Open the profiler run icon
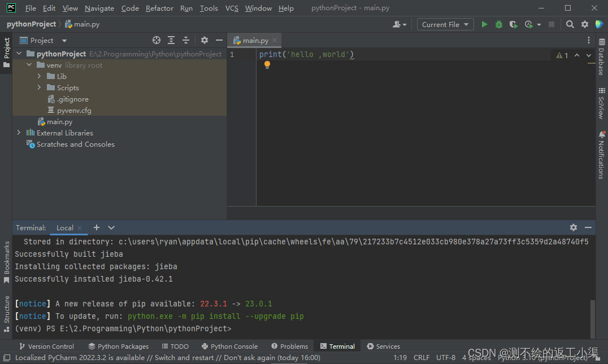The width and height of the screenshot is (608, 364). [529, 24]
